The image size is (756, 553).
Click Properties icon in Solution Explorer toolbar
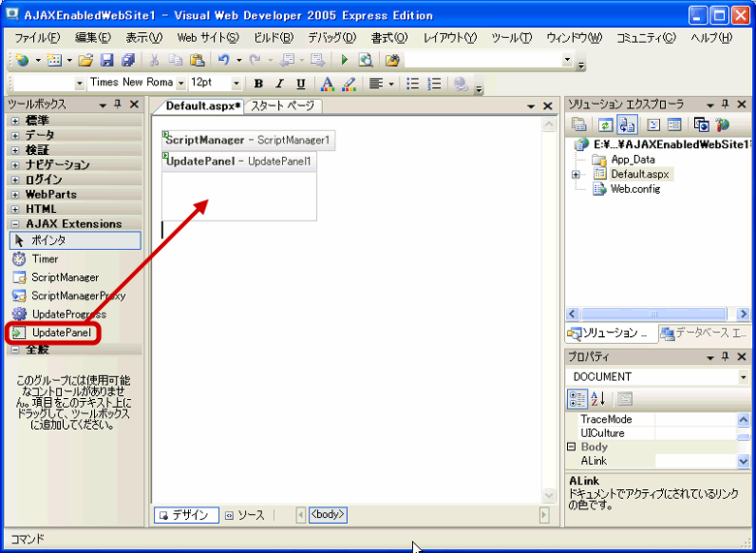[579, 125]
